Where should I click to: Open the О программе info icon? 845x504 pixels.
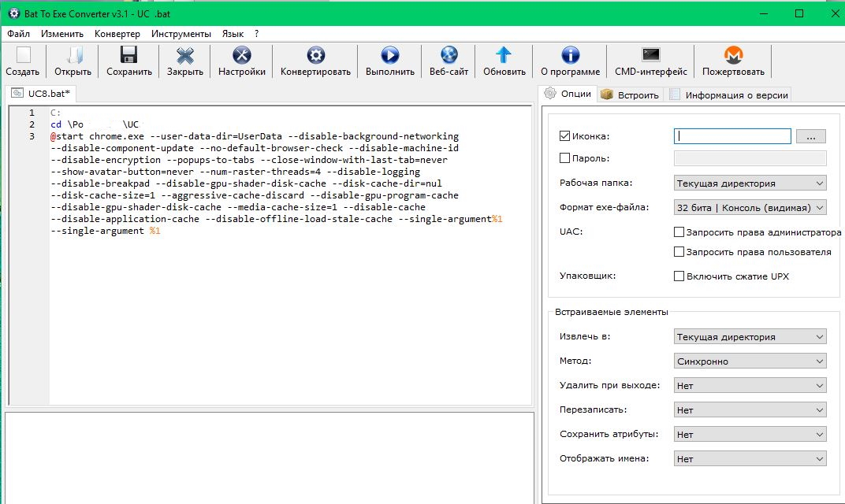coord(570,55)
